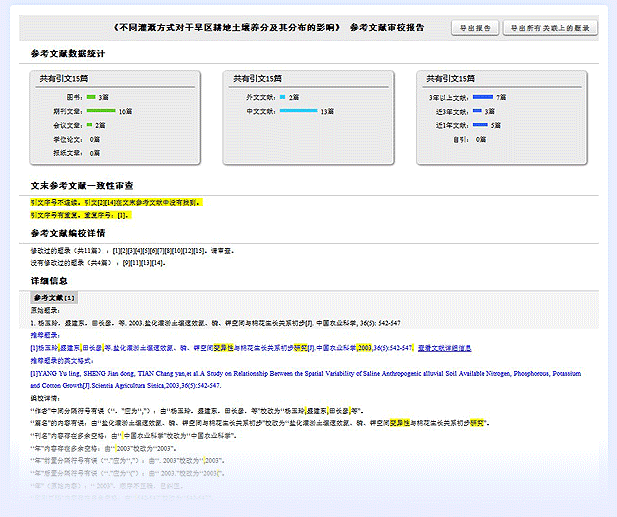617x517 pixels.
Task: Click the modified entries (共11篇) line
Action: (132, 251)
